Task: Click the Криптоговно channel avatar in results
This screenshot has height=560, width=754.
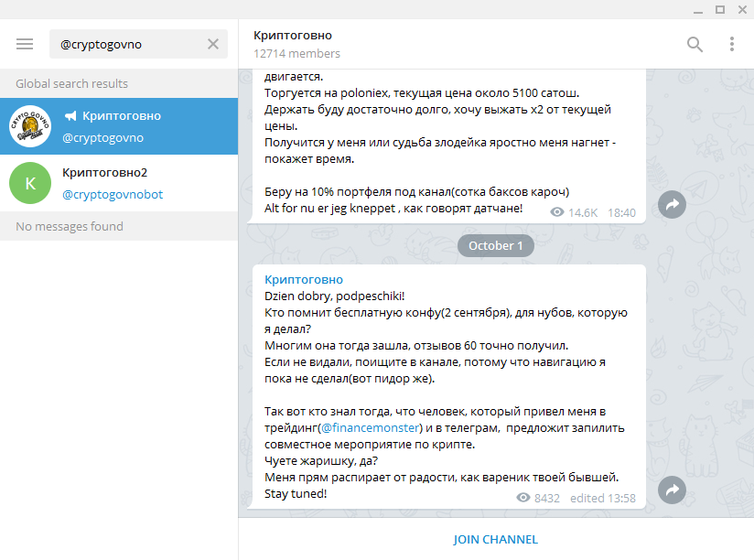Action: coord(30,126)
